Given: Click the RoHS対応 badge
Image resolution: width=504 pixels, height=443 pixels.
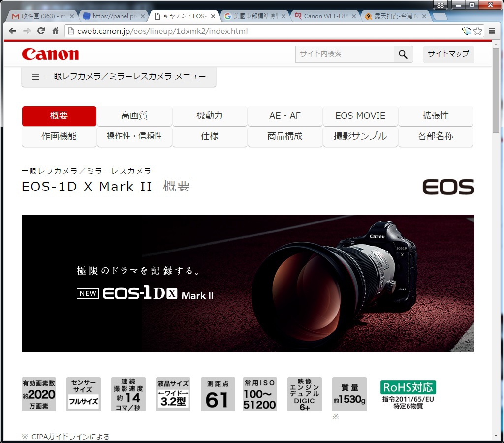Looking at the screenshot, I should (x=408, y=395).
